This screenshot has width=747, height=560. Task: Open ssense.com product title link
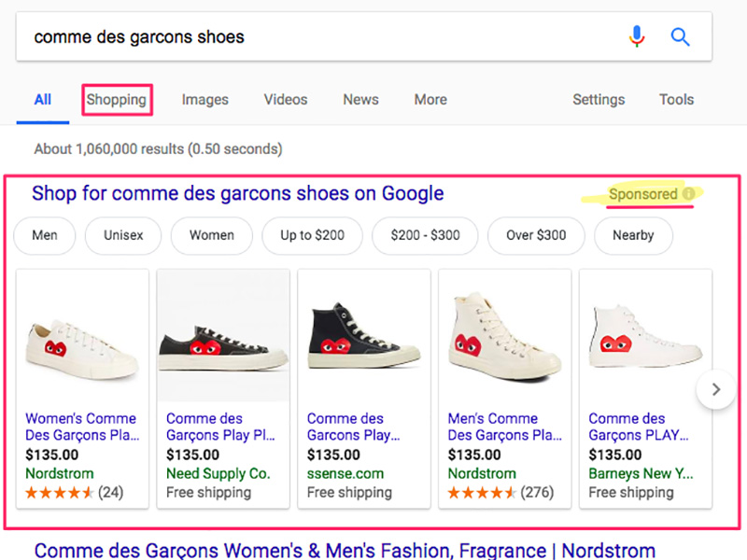[x=354, y=427]
